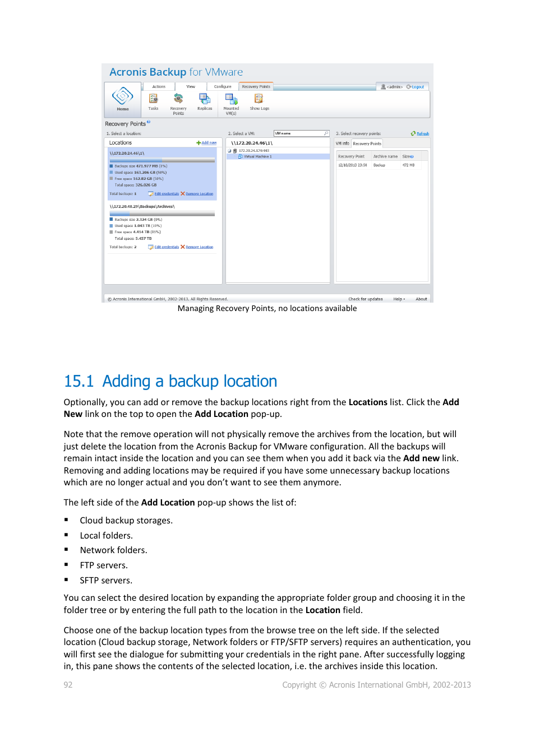Open the Replicas icon
Image resolution: width=535 pixels, height=756 pixels.
coord(205,99)
